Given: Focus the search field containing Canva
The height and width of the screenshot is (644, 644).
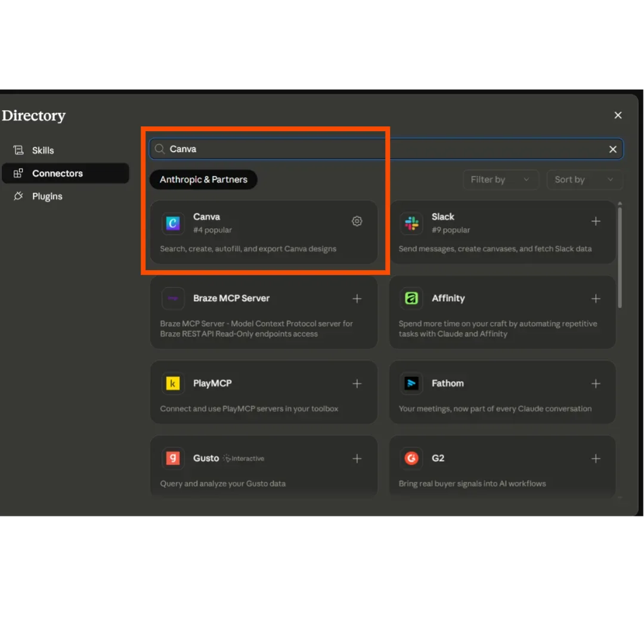Looking at the screenshot, I should click(386, 148).
